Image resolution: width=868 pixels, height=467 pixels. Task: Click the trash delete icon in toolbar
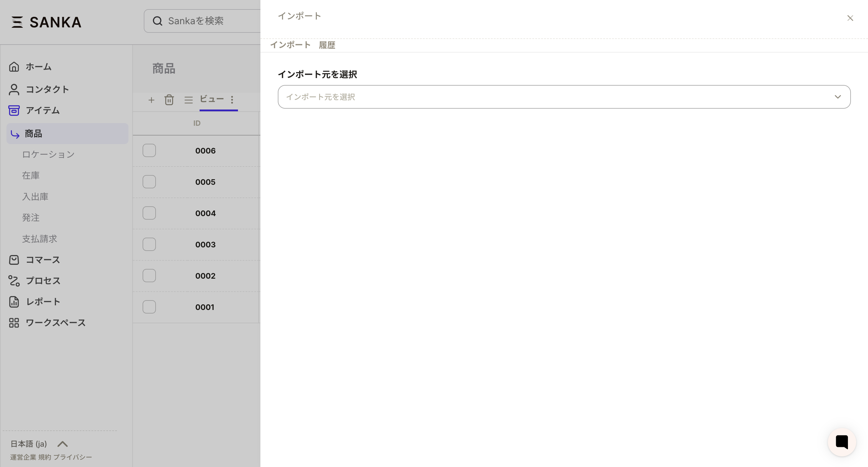click(x=169, y=100)
